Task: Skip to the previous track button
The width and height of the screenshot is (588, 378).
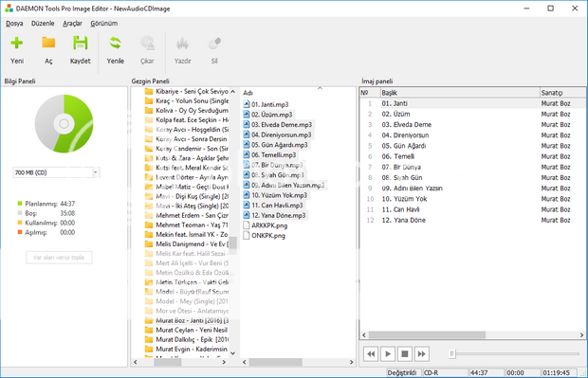Action: tap(371, 353)
